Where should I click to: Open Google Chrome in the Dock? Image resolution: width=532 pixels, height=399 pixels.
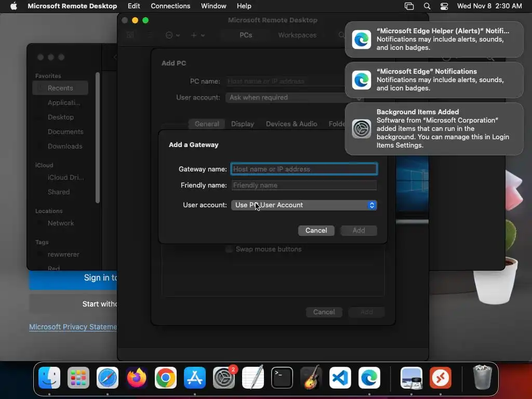(x=166, y=377)
